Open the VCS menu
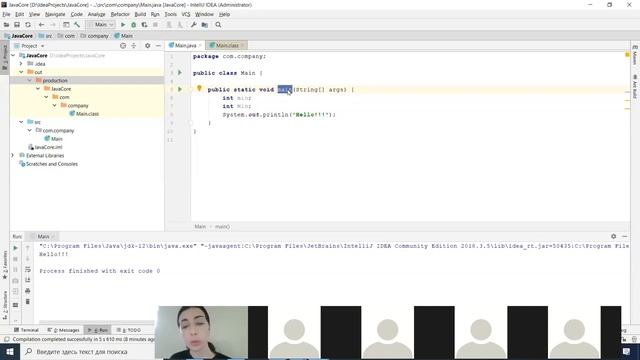 pyautogui.click(x=186, y=14)
